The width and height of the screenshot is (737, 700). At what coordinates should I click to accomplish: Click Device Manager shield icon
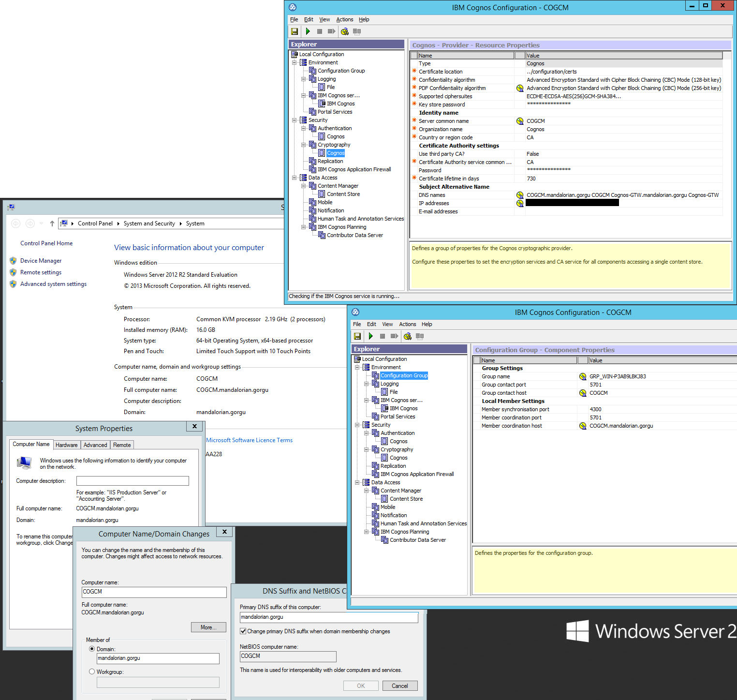tap(13, 261)
